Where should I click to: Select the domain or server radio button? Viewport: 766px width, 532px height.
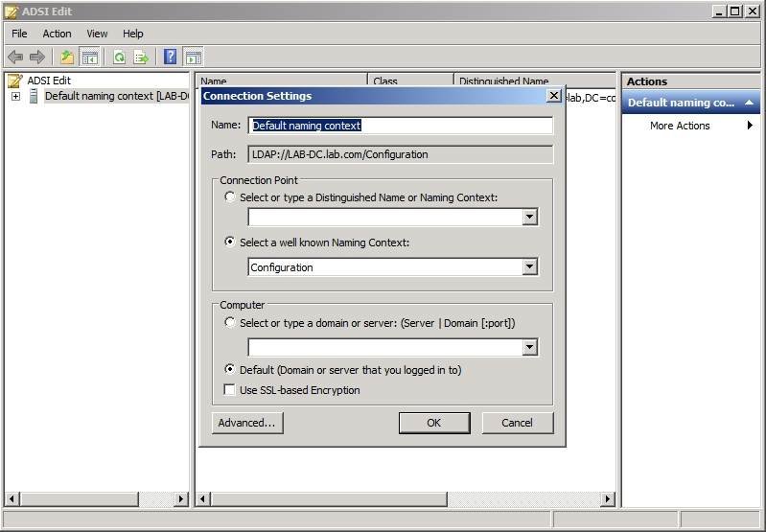tap(229, 322)
